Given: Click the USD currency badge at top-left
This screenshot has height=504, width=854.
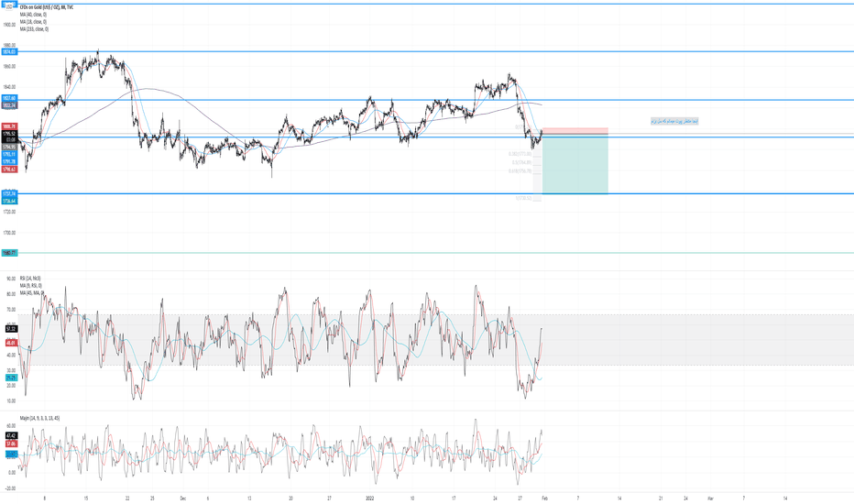Looking at the screenshot, I should [9, 5].
